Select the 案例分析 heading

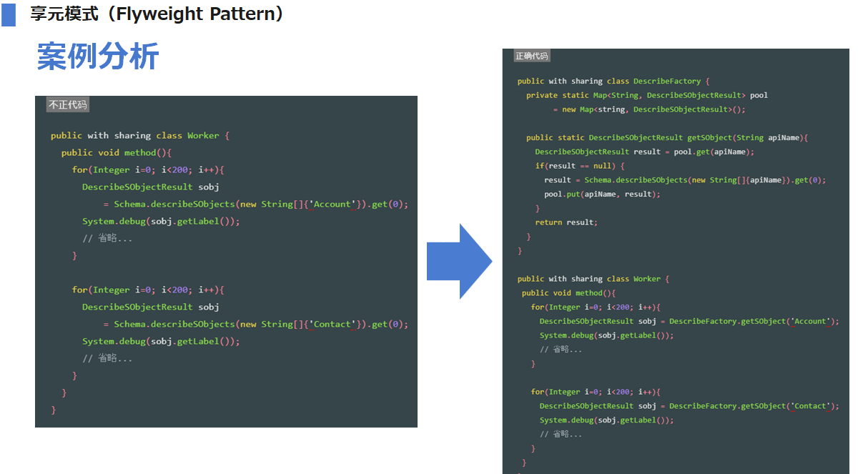click(98, 56)
